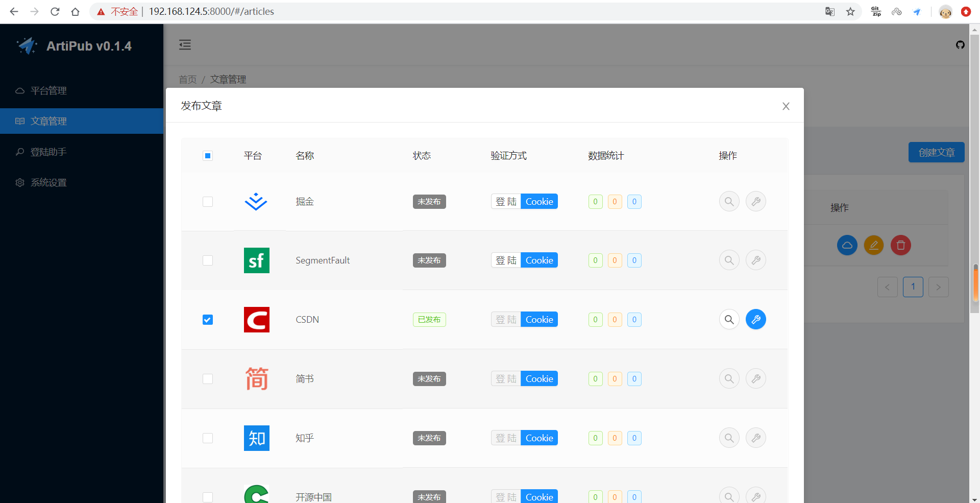Viewport: 980px width, 503px height.
Task: Select 文章管理 in the sidebar
Action: 82,121
